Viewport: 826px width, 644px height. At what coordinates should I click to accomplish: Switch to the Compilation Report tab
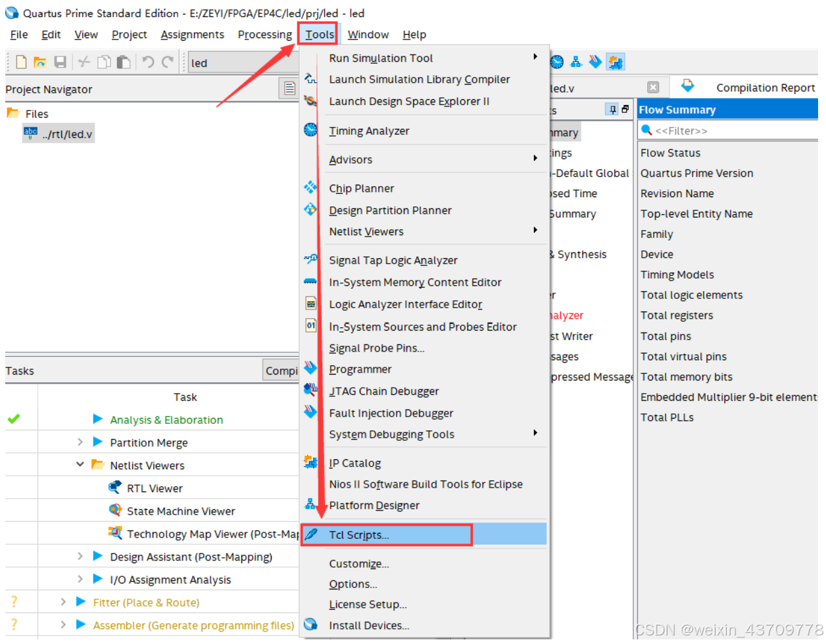[x=746, y=87]
